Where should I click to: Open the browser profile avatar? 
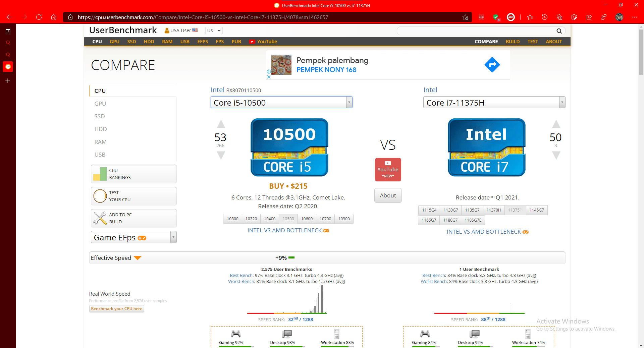coord(619,17)
